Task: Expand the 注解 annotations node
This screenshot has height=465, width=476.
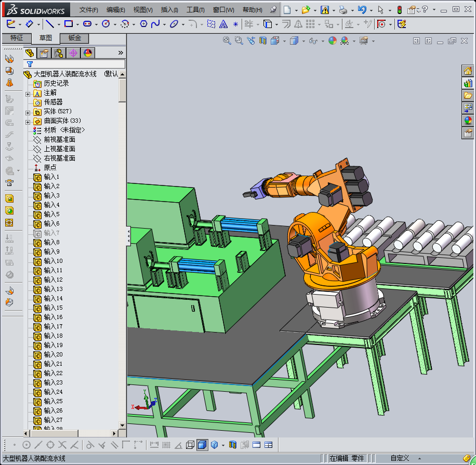Action: pyautogui.click(x=28, y=94)
